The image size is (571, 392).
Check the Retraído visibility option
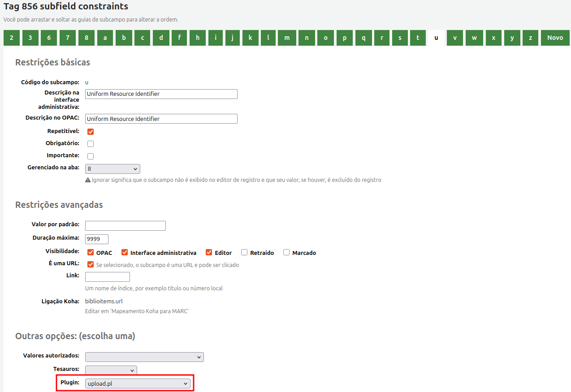tap(244, 252)
